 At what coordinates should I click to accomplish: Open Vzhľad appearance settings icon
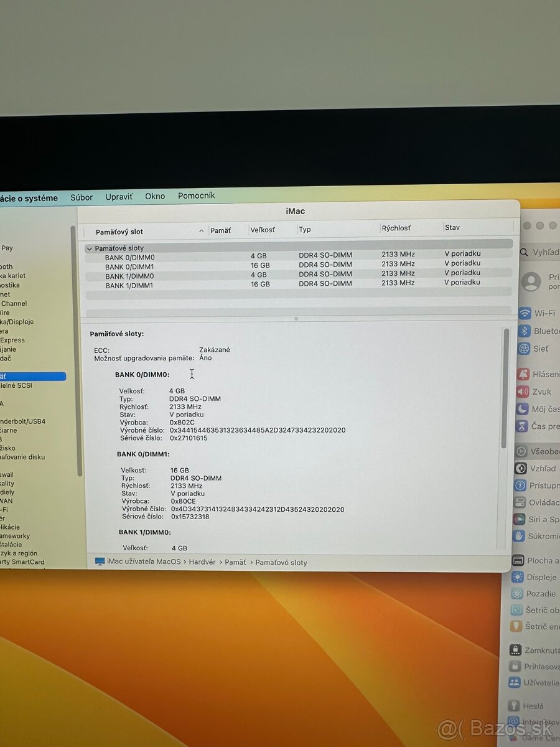coord(521,468)
